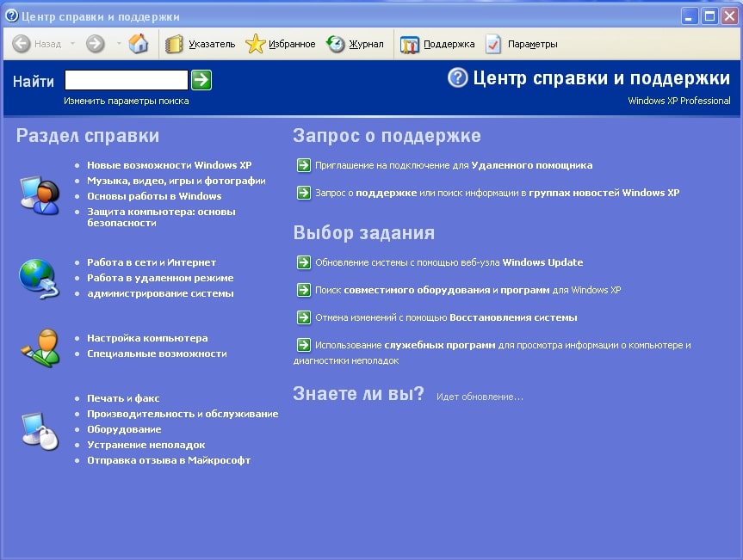The height and width of the screenshot is (560, 743).
Task: Open Изменить параметры поиска link
Action: (126, 101)
